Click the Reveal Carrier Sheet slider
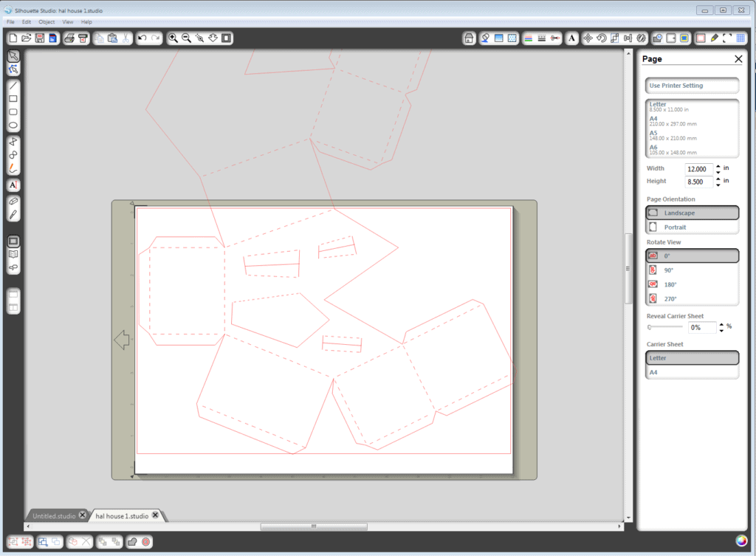 pyautogui.click(x=665, y=326)
